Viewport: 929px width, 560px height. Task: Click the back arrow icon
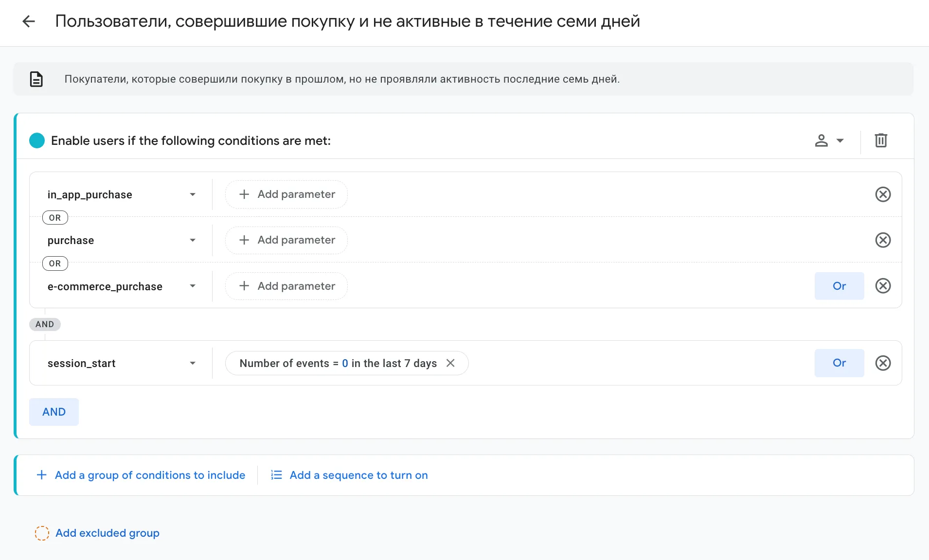(x=29, y=21)
